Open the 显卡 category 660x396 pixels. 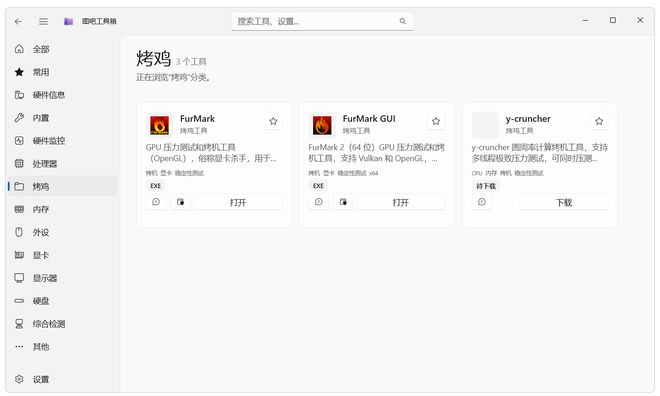[x=62, y=255]
